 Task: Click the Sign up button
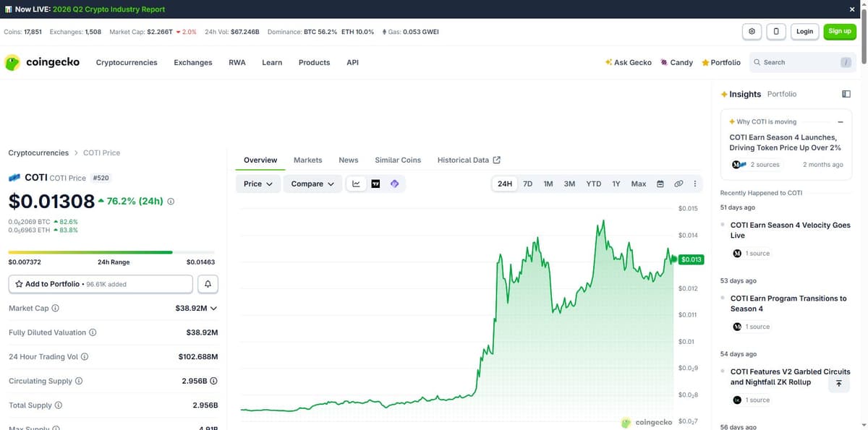(x=840, y=31)
